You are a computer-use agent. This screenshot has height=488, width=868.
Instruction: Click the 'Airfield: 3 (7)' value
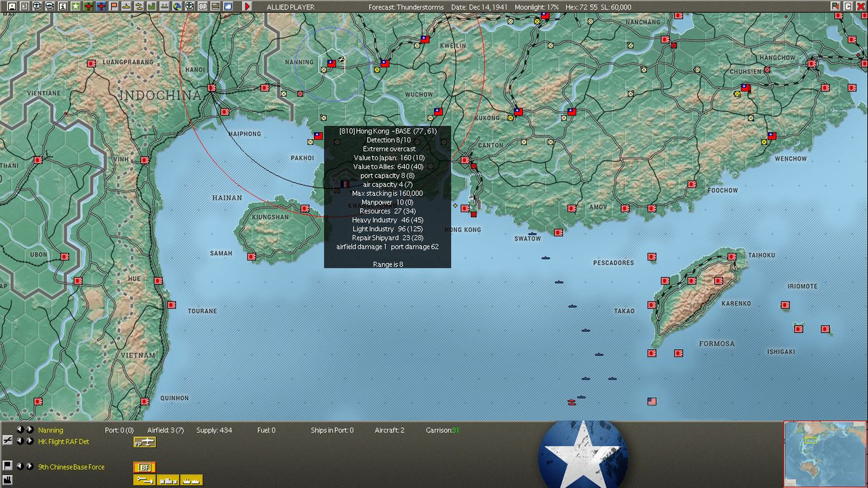click(x=165, y=430)
